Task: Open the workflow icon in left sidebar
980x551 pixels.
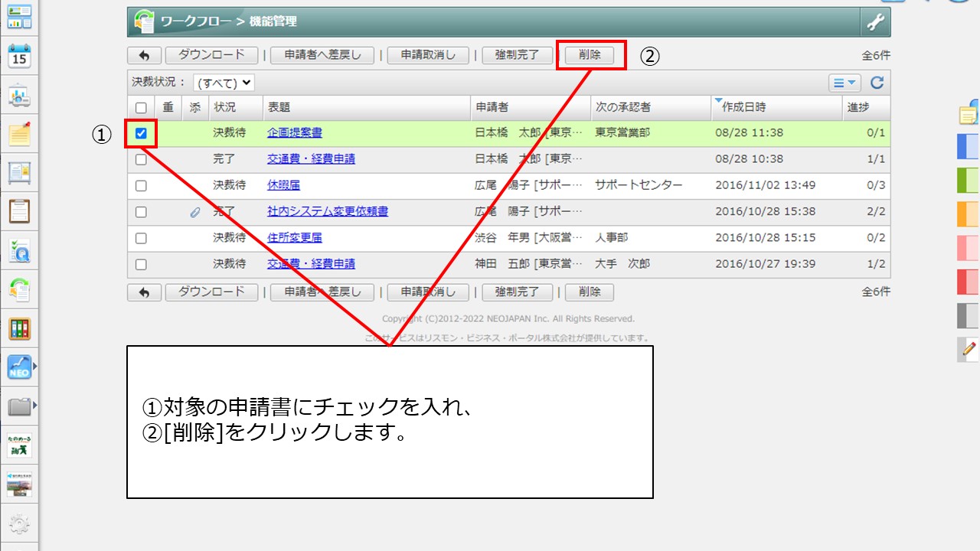Action: click(x=19, y=291)
